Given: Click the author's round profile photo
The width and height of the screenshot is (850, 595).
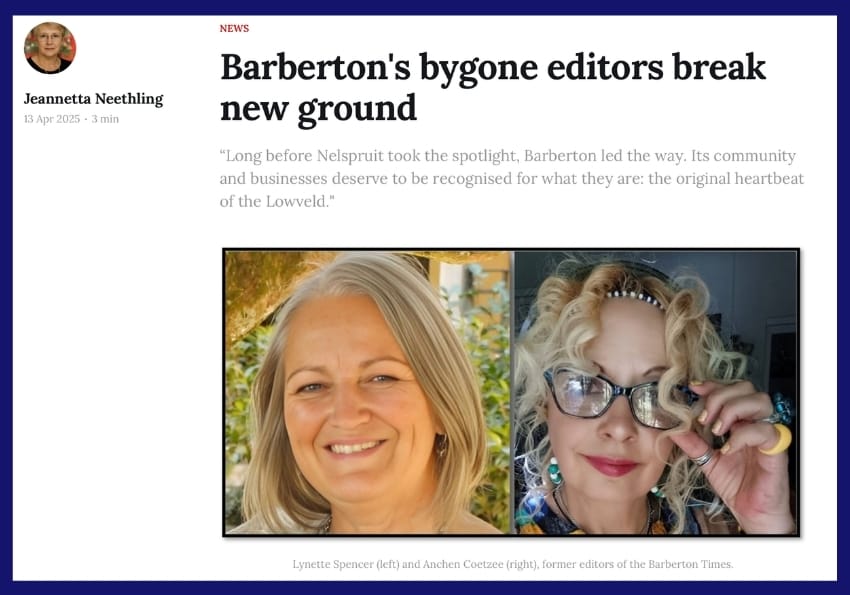Looking at the screenshot, I should [50, 48].
